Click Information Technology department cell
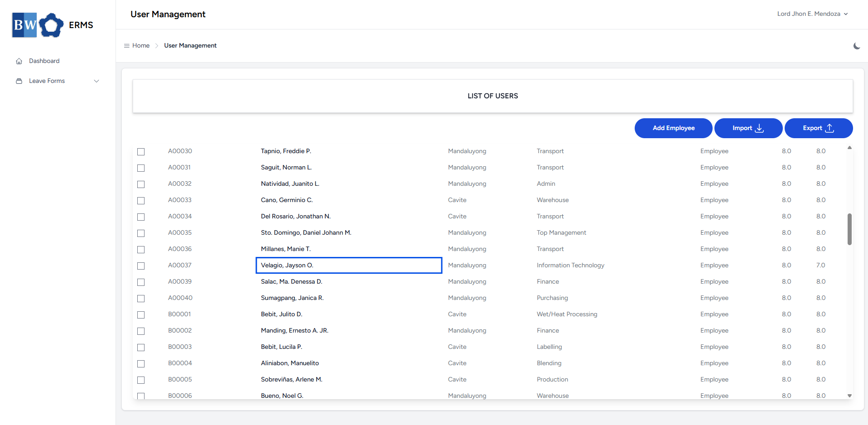Viewport: 868px width, 425px height. (570, 266)
